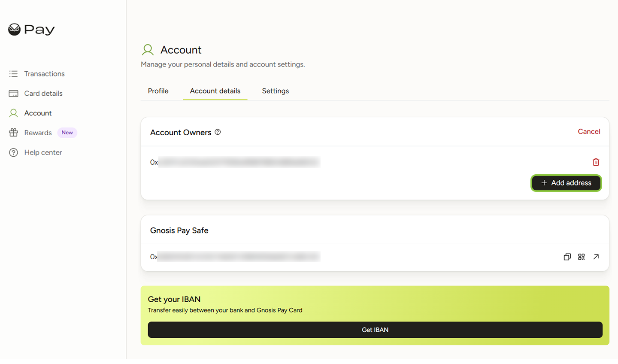
Task: Click the Account person icon in sidebar
Action: click(13, 113)
